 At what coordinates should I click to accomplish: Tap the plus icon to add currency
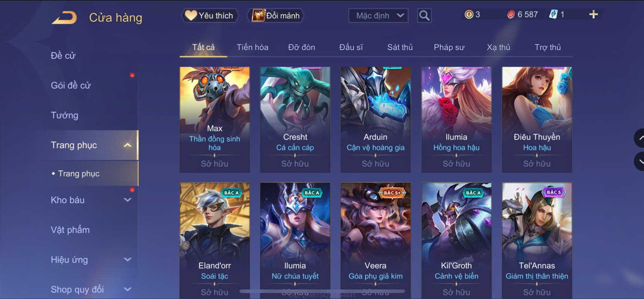point(593,15)
